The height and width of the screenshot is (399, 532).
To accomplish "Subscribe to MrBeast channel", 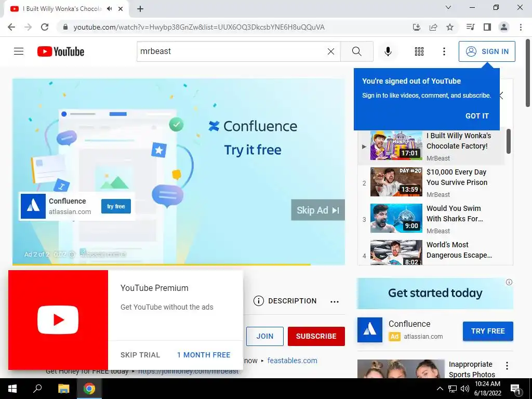I will point(316,336).
